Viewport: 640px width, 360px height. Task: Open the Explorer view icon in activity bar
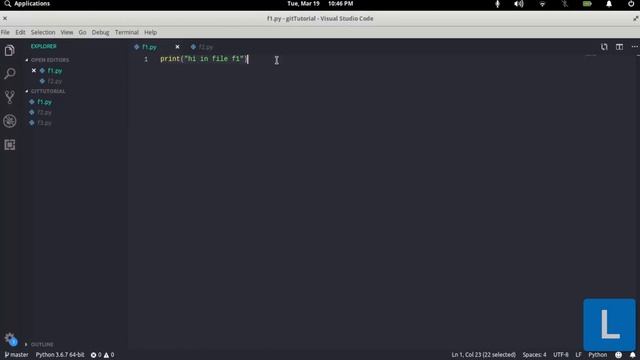10,50
